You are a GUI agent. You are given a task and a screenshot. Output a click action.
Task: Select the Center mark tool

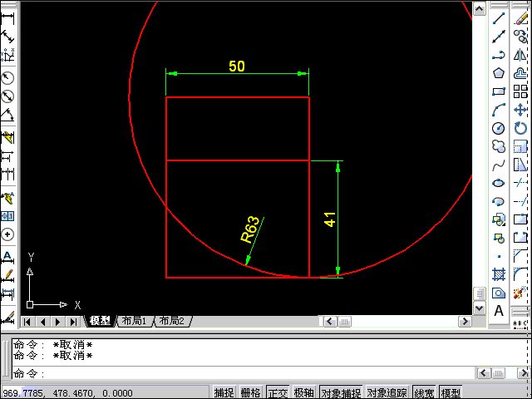(x=7, y=234)
